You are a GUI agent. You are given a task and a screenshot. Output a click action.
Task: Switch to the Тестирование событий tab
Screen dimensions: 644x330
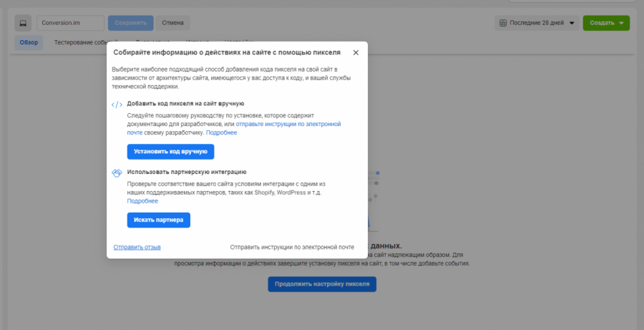86,42
